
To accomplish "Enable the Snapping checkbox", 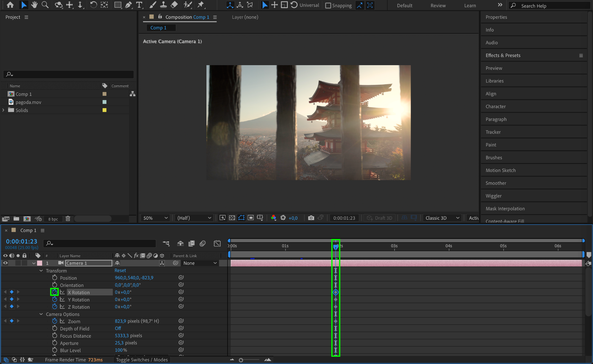I will click(328, 6).
